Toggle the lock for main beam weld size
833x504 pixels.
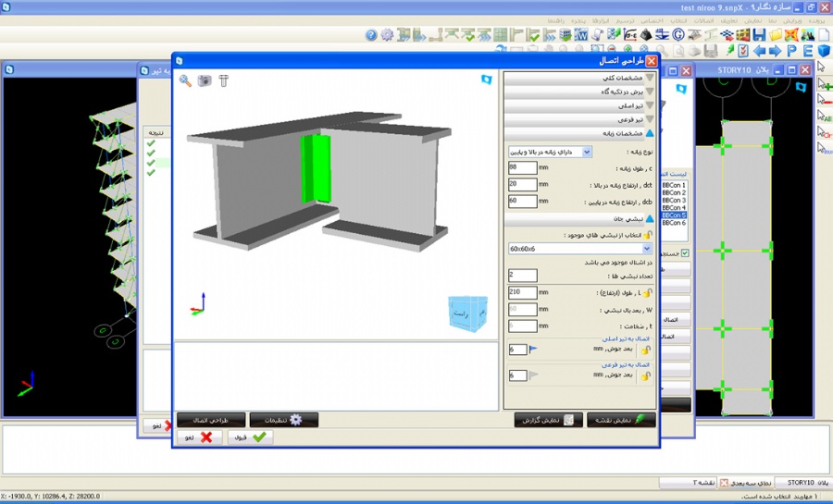coord(645,350)
